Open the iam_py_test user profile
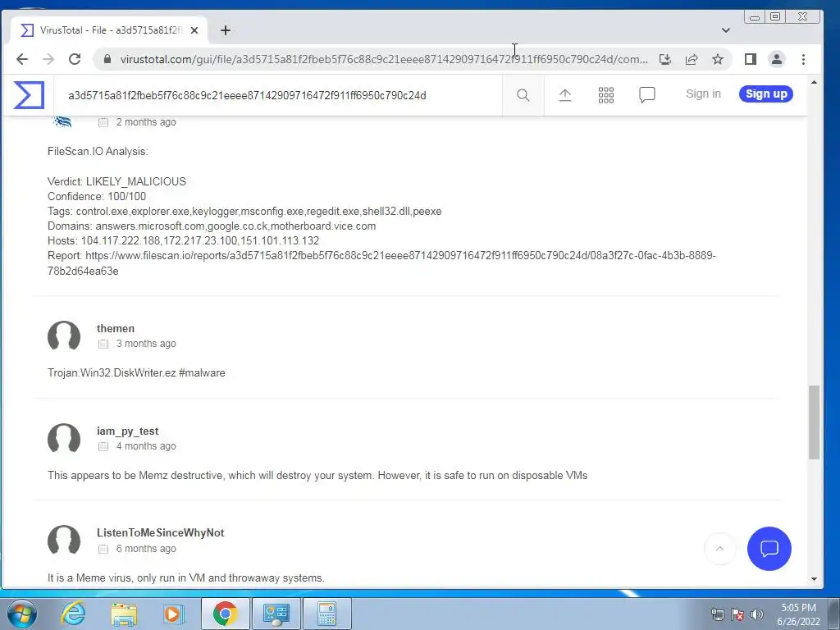Screen dimensions: 840x630 [x=127, y=431]
